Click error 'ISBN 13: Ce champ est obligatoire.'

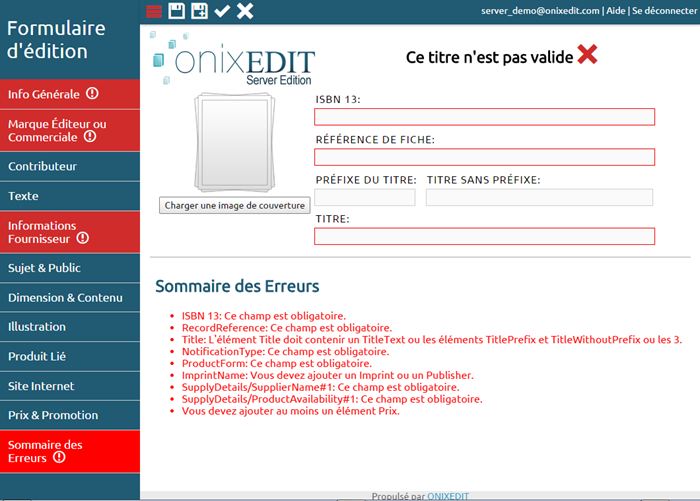click(263, 316)
